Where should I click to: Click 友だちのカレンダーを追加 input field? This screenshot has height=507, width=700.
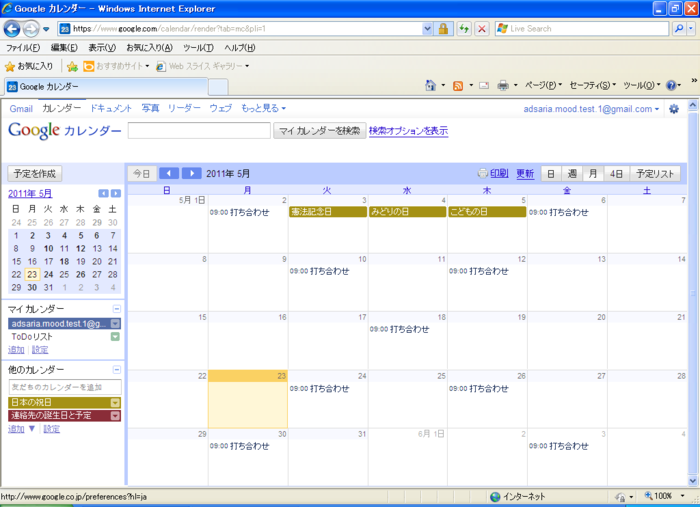(x=65, y=387)
